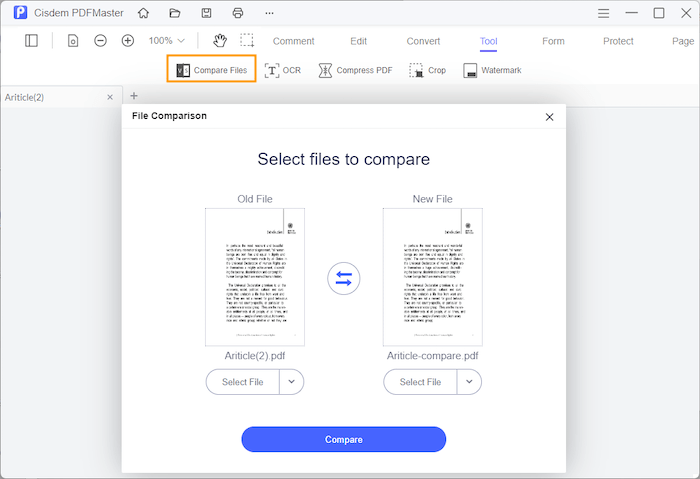Choose the OCR tool
This screenshot has width=700, height=479.
click(x=283, y=70)
